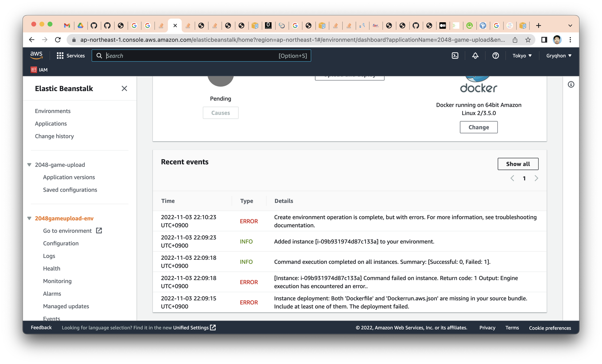Open the Chrome three-dot menu
Viewport: 602px width, 364px height.
point(570,40)
